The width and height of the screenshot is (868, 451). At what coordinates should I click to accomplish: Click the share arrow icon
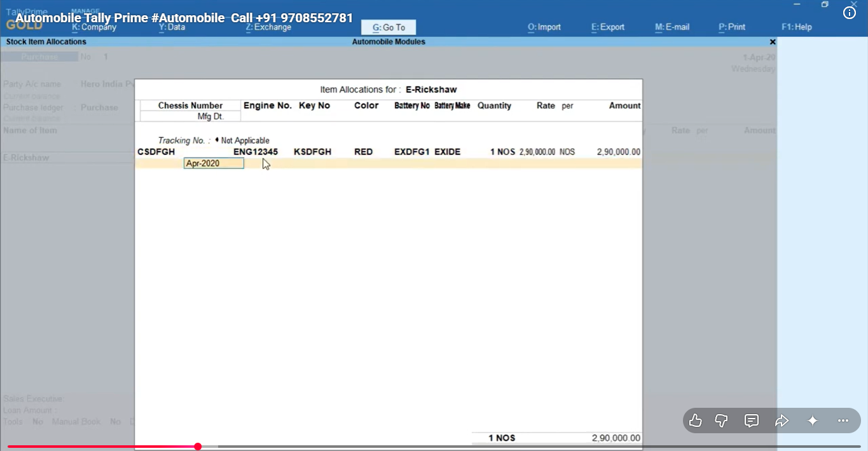[x=782, y=421]
